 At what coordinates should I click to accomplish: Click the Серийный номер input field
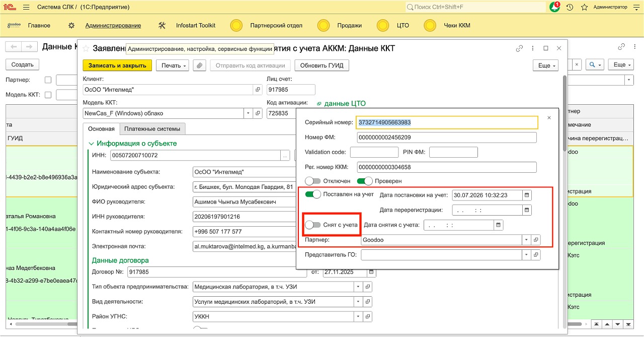click(x=447, y=122)
